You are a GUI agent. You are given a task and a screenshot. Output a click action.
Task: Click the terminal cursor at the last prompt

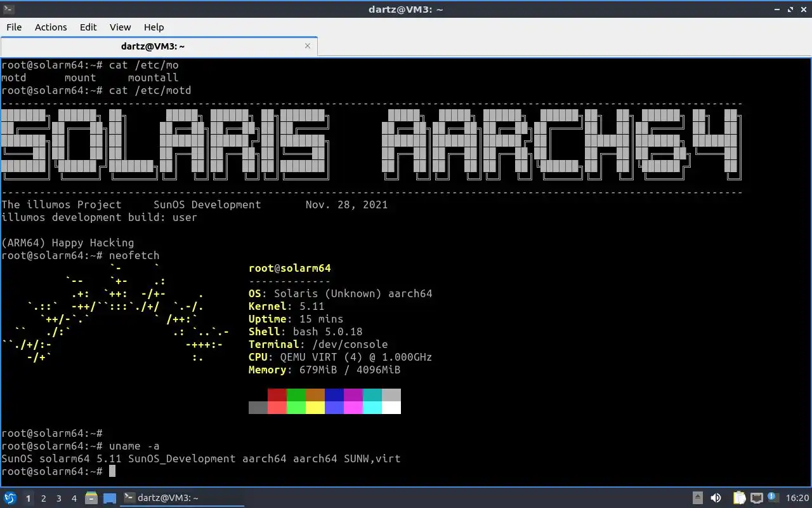112,471
